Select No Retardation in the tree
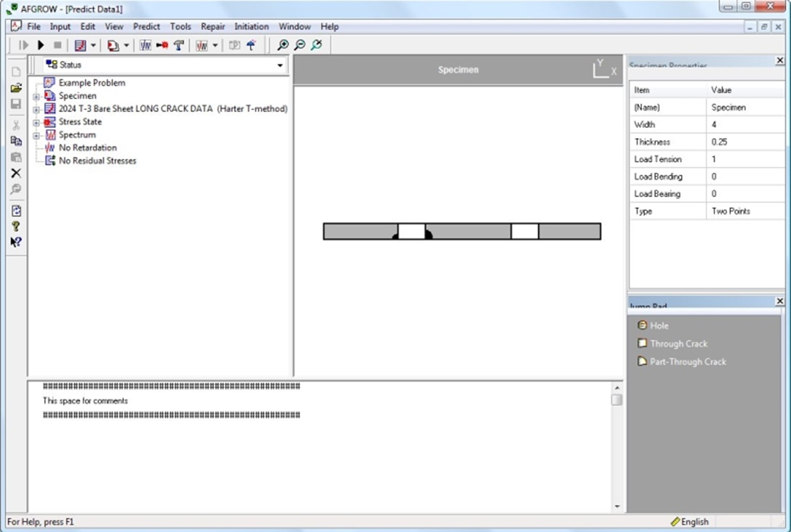This screenshot has width=791, height=532. pos(88,148)
